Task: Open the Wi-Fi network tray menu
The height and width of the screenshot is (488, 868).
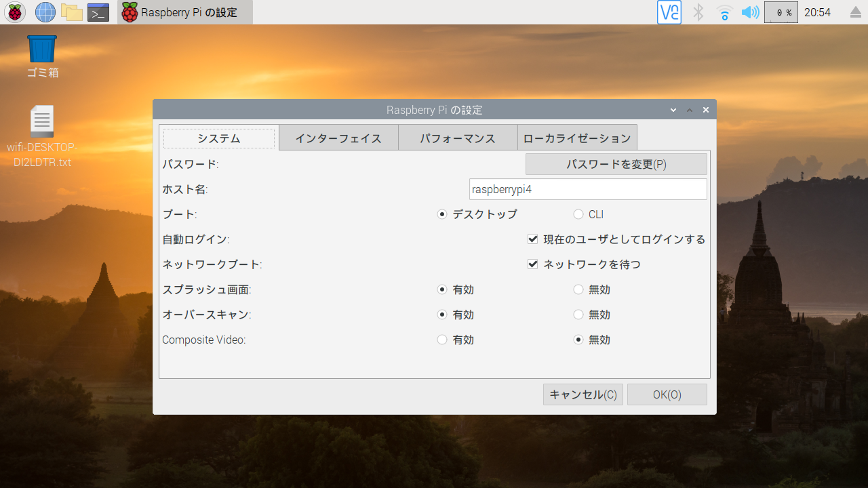Action: click(x=725, y=12)
